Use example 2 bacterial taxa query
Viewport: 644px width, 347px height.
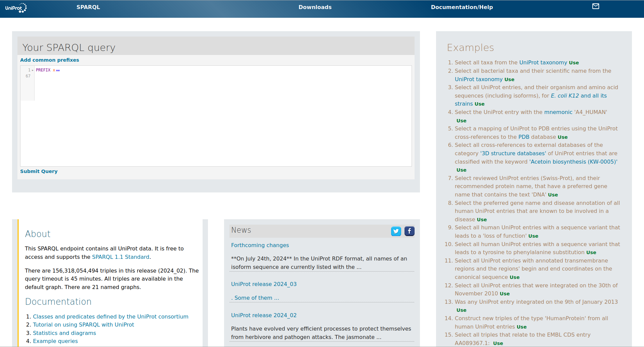[509, 79]
